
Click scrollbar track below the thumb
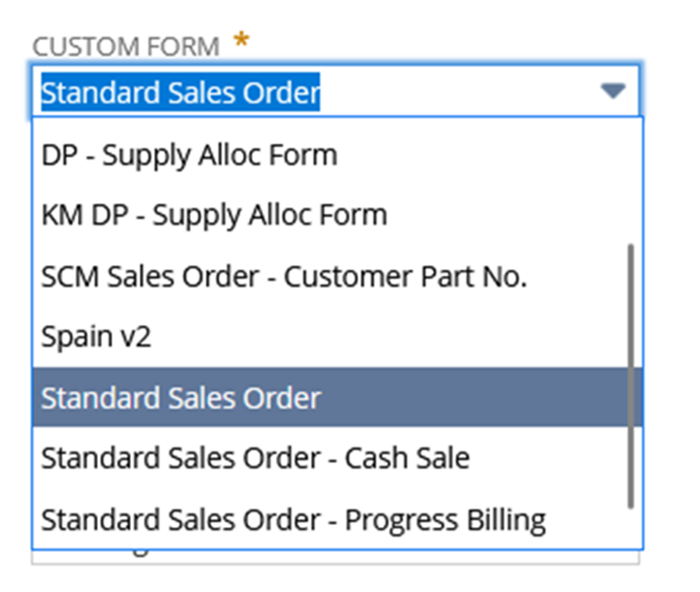point(631,528)
